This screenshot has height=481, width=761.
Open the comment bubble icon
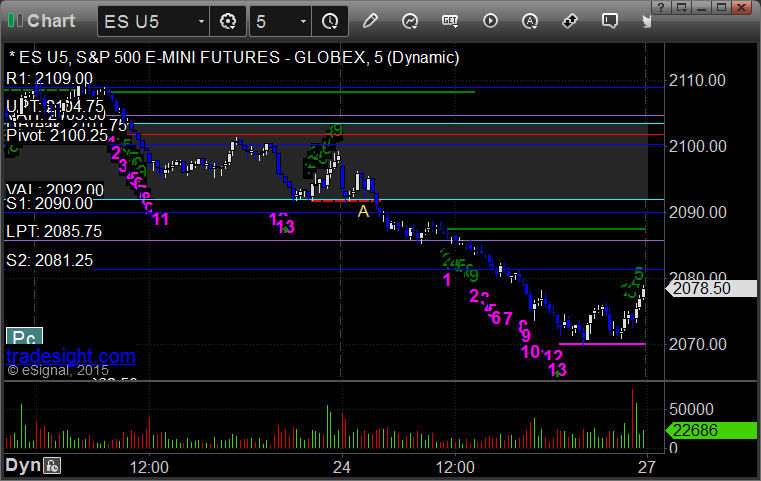click(x=610, y=21)
